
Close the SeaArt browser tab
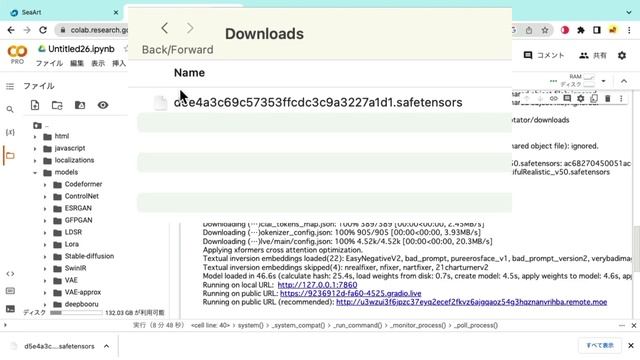pyautogui.click(x=116, y=13)
